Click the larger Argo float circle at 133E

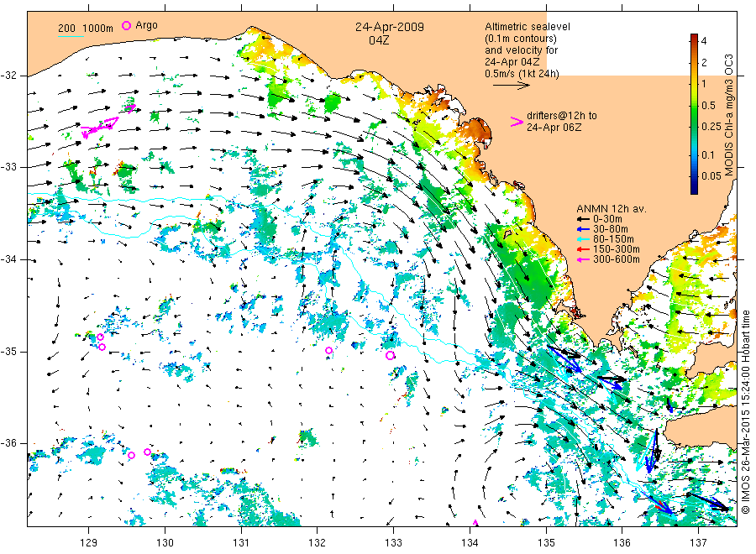point(390,356)
